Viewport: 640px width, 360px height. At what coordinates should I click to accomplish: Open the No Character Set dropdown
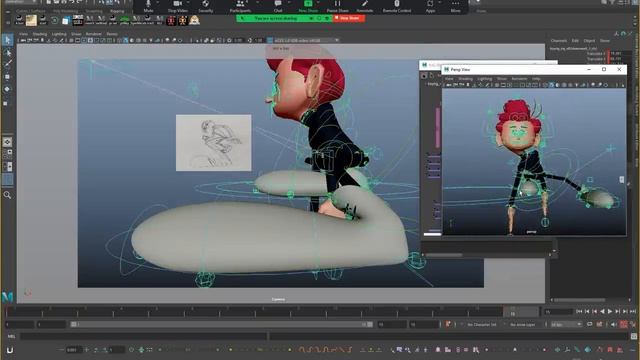pyautogui.click(x=482, y=324)
